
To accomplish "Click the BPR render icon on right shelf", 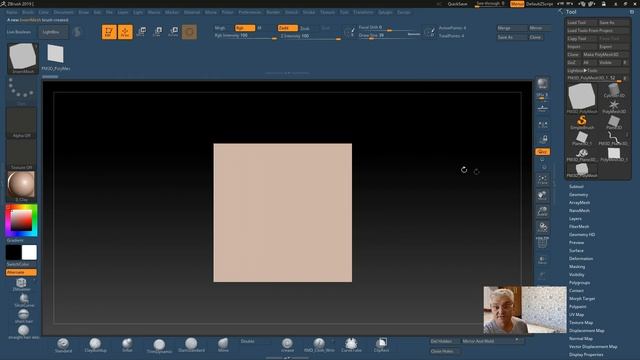I will tap(542, 84).
